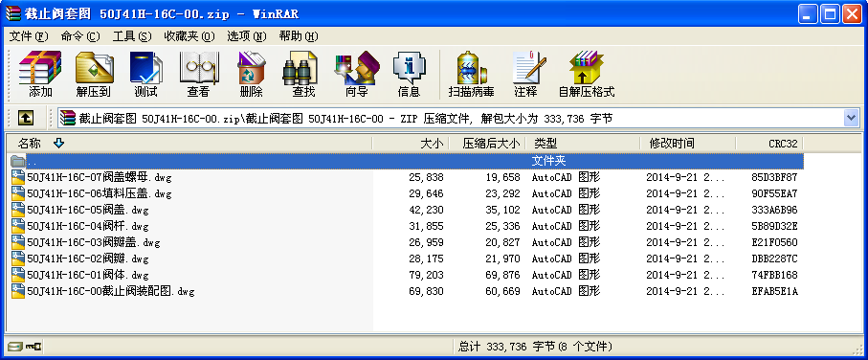Click the icon of 50J41H-16C-00截止阀装配图.dwg

(x=18, y=291)
